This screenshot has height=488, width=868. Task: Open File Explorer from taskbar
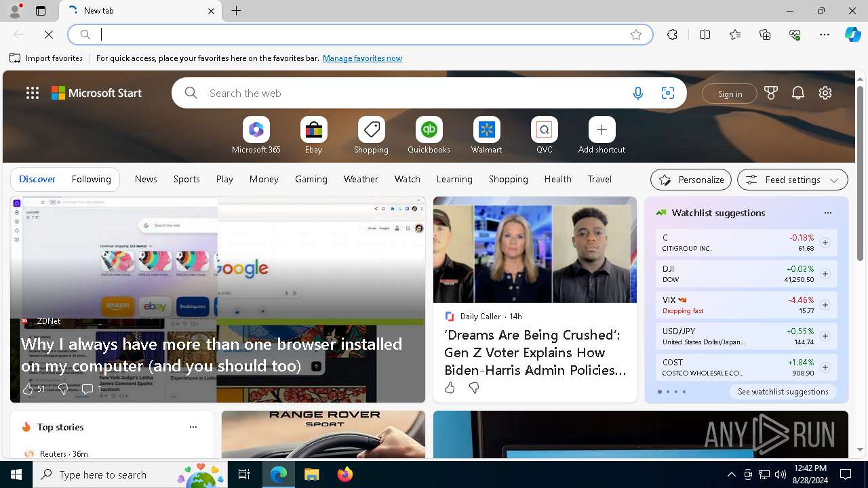312,474
